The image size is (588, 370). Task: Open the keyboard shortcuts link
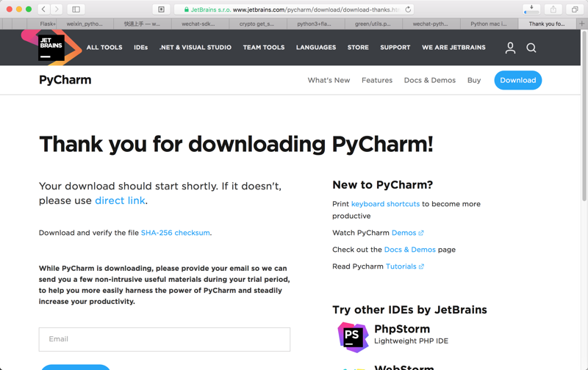click(385, 204)
